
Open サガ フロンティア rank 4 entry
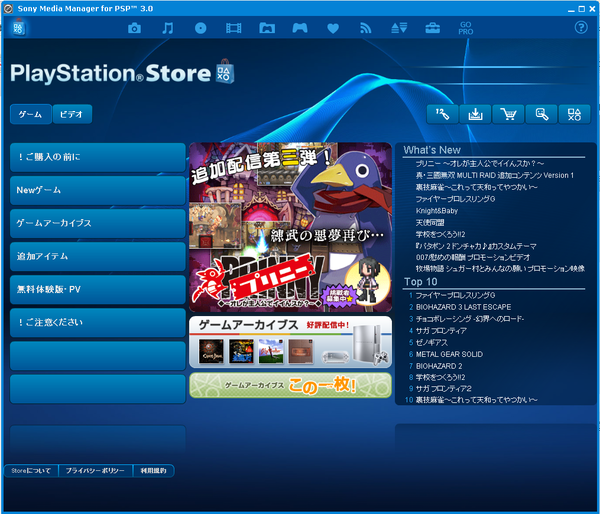441,331
